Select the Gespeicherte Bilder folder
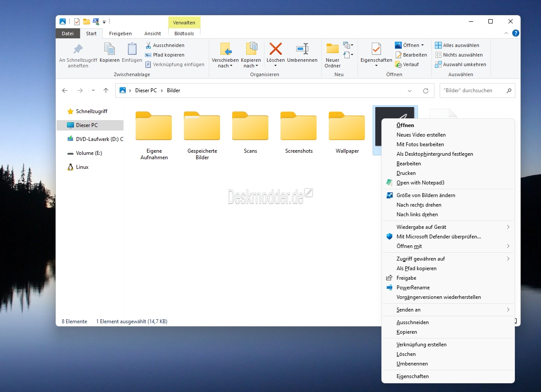The image size is (541, 392). pyautogui.click(x=202, y=135)
